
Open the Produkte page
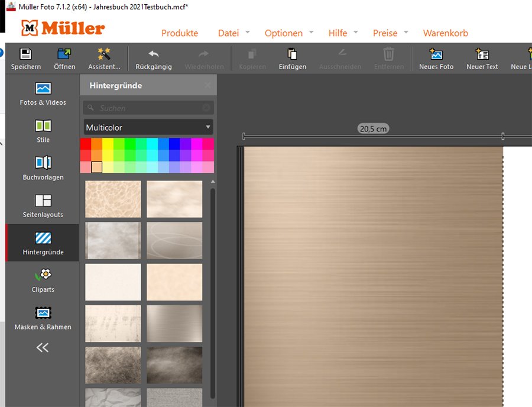click(180, 33)
